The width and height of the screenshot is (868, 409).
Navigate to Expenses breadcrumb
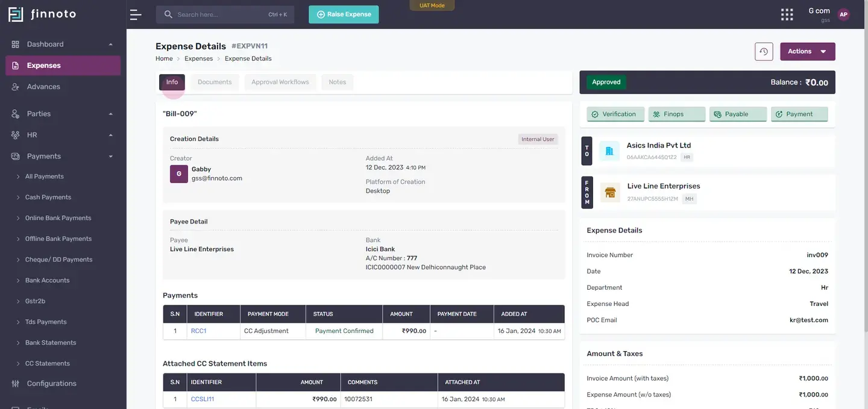point(199,59)
